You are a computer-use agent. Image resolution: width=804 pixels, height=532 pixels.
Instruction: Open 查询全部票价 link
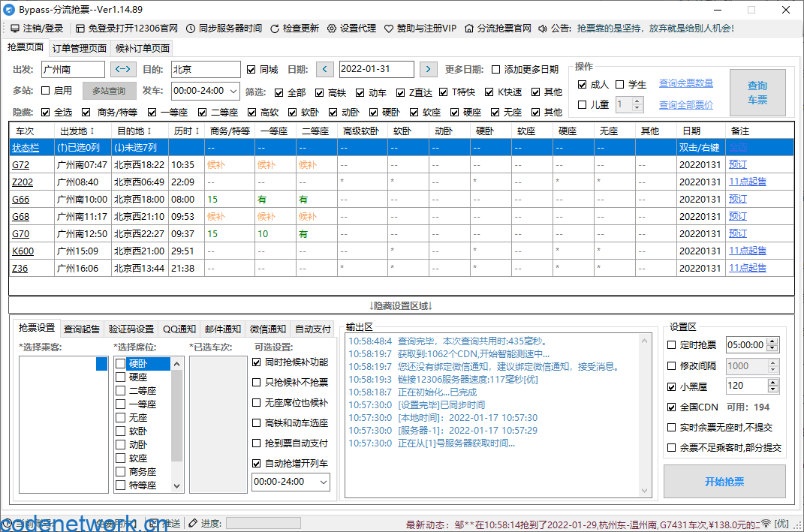coord(686,105)
